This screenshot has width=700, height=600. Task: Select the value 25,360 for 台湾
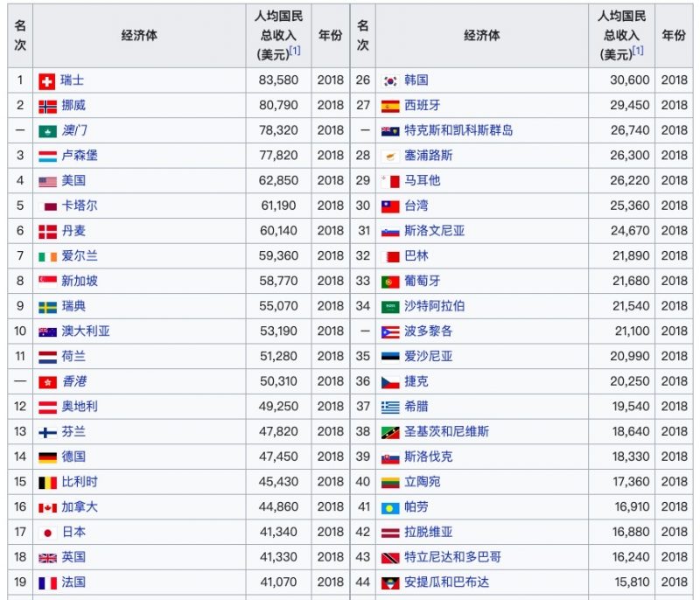coord(630,206)
